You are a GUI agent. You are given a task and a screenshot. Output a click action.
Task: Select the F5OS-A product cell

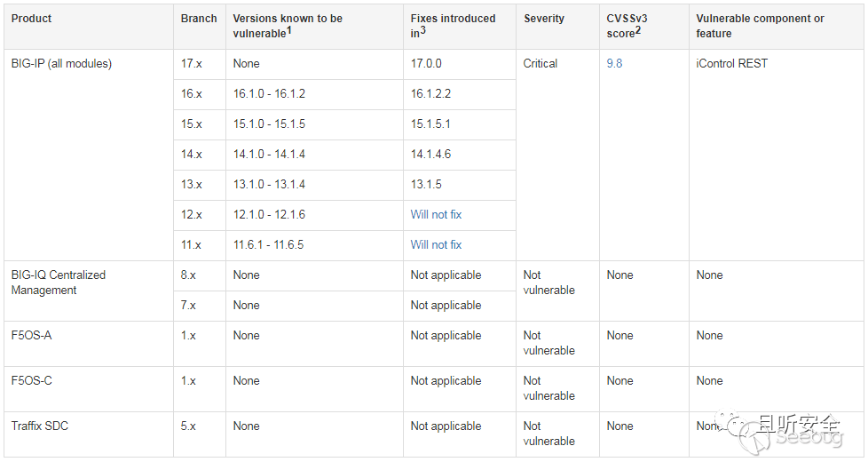(32, 336)
